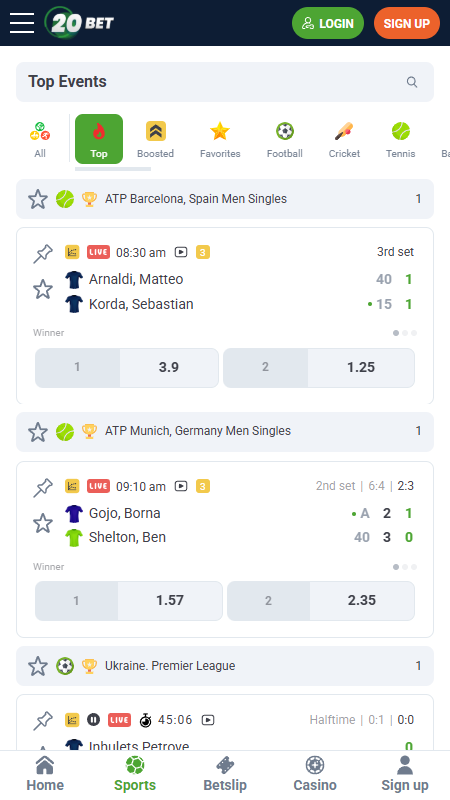Viewport: 450px width, 800px height.
Task: Open Casino from bottom navigation
Action: coord(315,774)
